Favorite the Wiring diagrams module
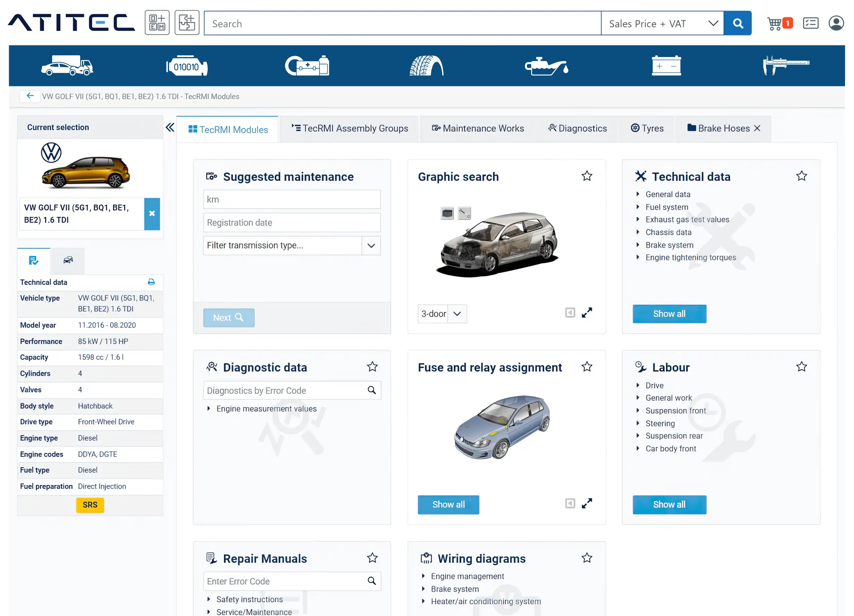 [587, 558]
